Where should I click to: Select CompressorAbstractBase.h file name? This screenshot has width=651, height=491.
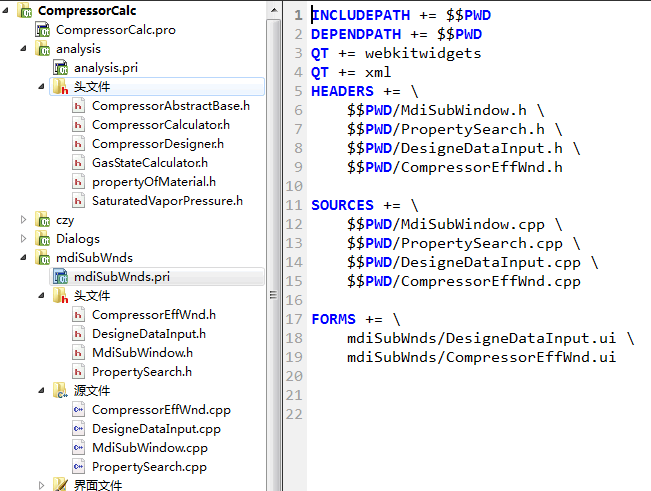(x=171, y=106)
